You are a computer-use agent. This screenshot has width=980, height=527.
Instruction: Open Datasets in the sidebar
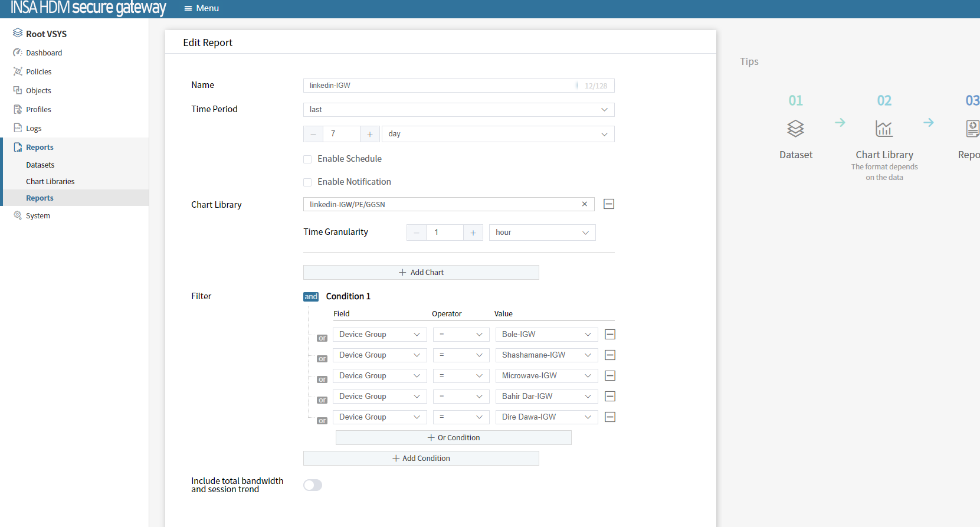(40, 165)
